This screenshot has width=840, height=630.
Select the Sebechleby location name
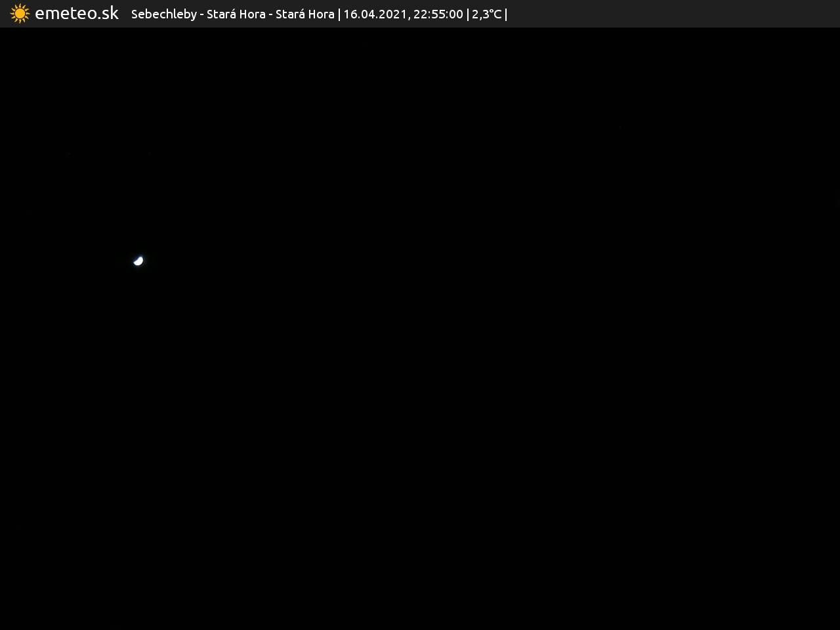tap(163, 14)
